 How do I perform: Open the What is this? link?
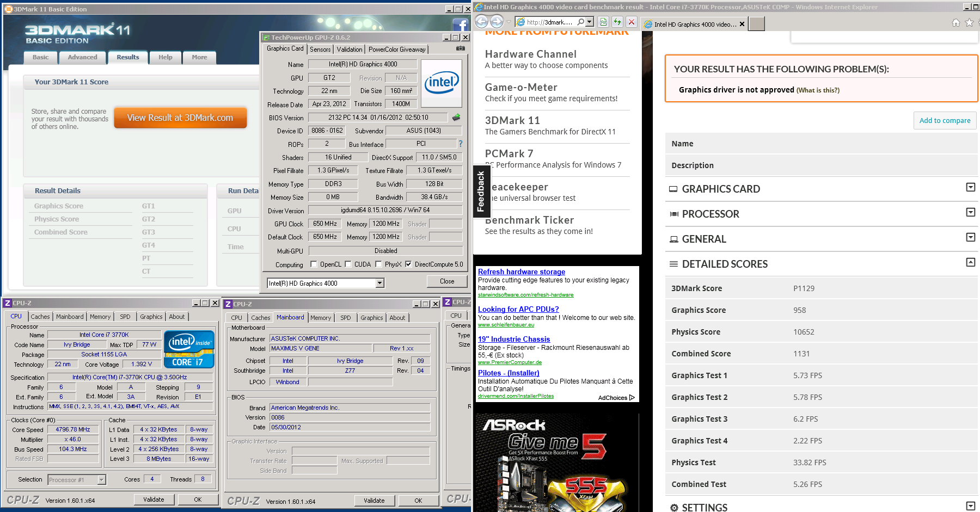[x=818, y=90]
